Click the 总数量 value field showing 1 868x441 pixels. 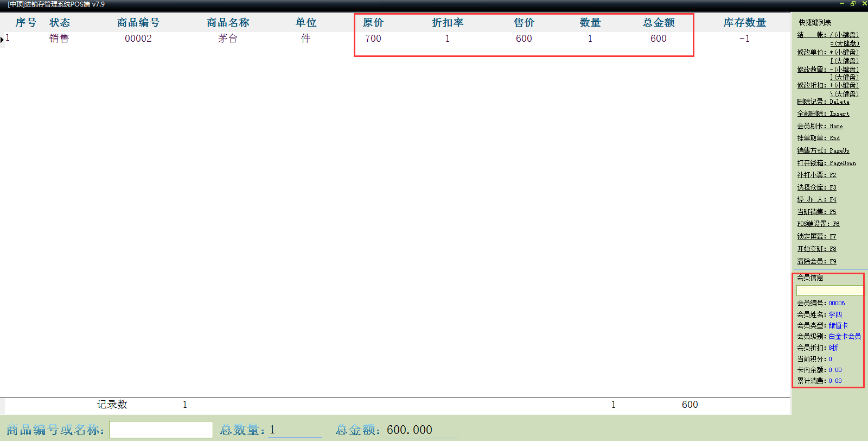pyautogui.click(x=295, y=430)
